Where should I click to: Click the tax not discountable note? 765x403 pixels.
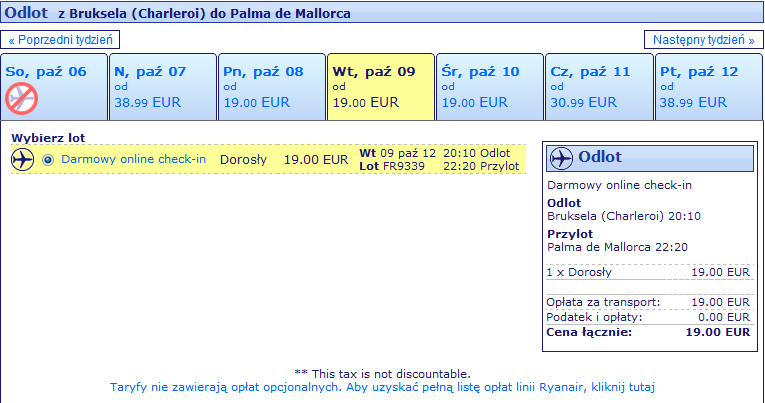pos(382,374)
